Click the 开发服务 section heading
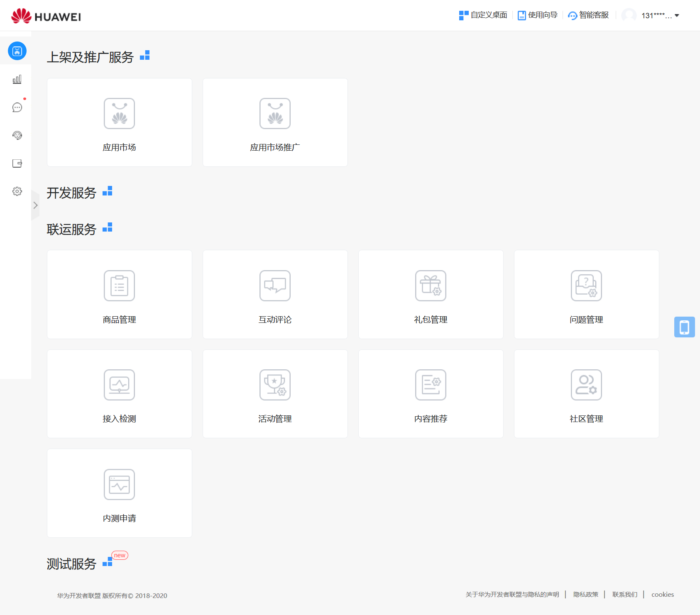The height and width of the screenshot is (615, 700). point(71,193)
